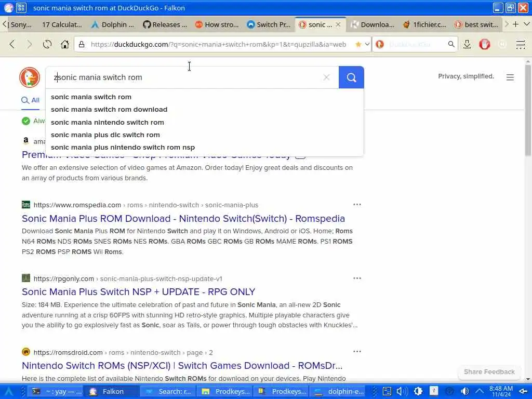Open more options for Romspedia result
This screenshot has height=399, width=532.
pos(357,205)
